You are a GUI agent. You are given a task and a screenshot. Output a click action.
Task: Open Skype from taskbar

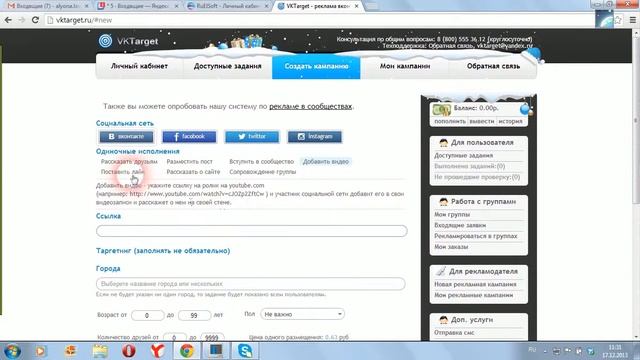click(245, 351)
